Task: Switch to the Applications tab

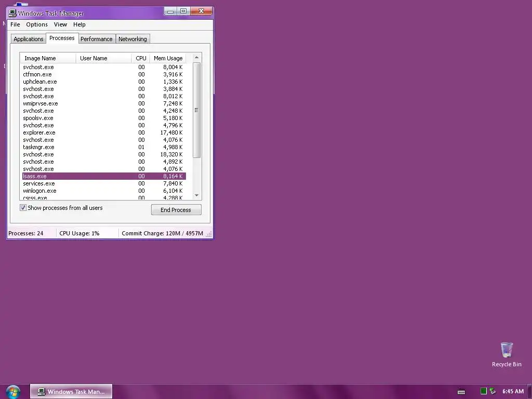Action: tap(29, 39)
